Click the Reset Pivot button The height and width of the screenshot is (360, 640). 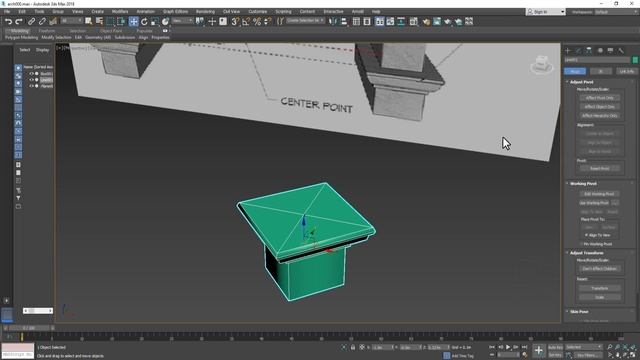[600, 169]
